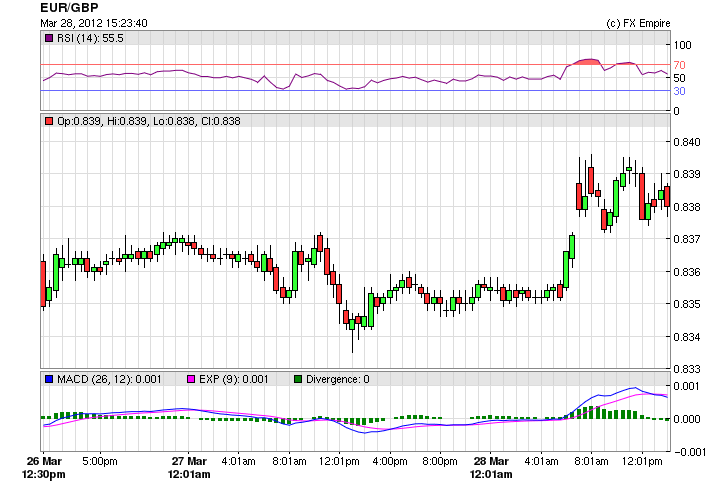This screenshot has height=487, width=710.
Task: Click the 5:00pm time axis label
Action: (x=101, y=461)
